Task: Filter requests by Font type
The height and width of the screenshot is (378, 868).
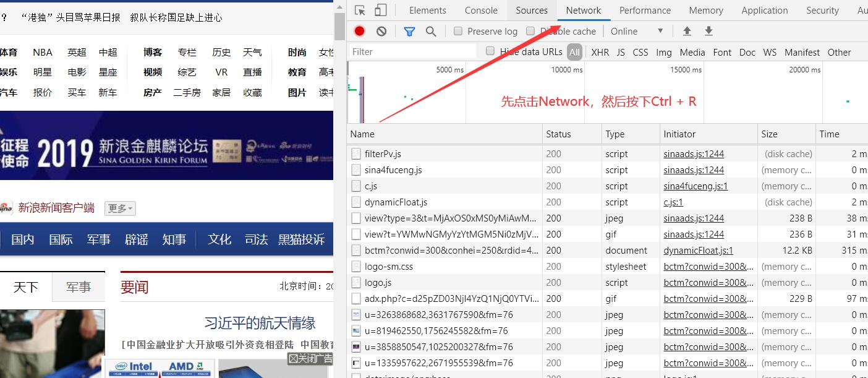Action: point(722,52)
